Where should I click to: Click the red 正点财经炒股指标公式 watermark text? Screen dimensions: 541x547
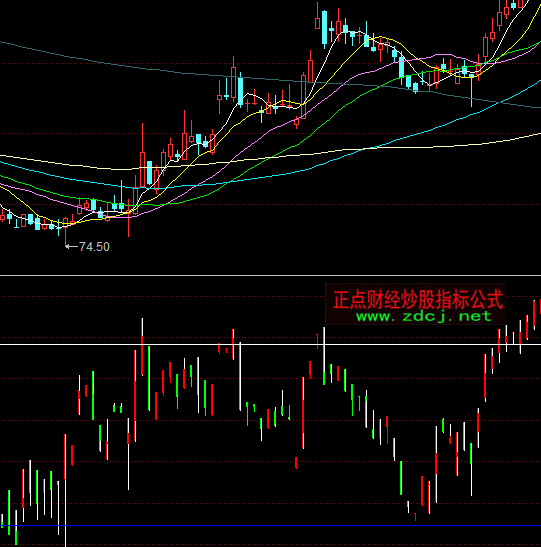418,300
